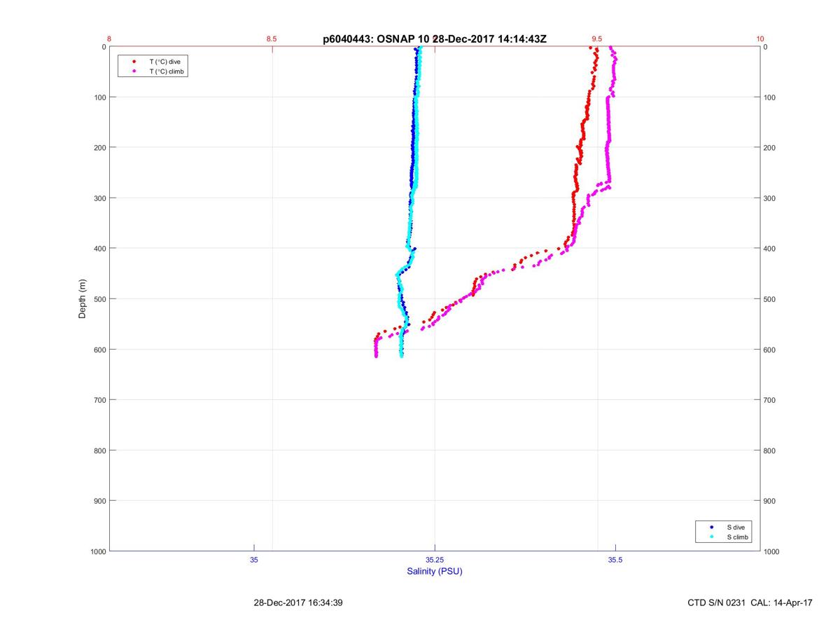Click the red 8.5 temperature tick label
Screen dimensions: 840x620
pos(272,39)
